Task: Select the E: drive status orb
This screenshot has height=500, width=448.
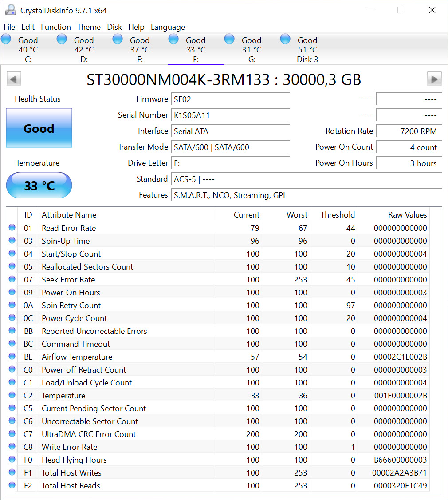Action: [x=118, y=40]
